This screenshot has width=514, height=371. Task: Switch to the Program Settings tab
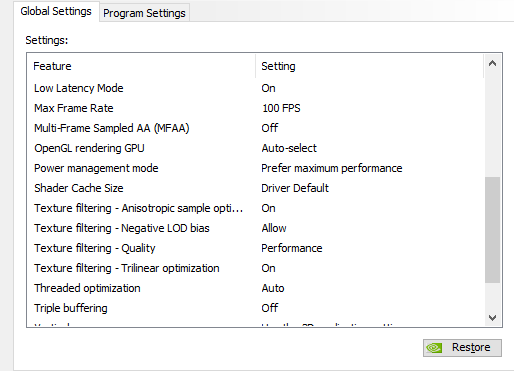click(x=144, y=13)
